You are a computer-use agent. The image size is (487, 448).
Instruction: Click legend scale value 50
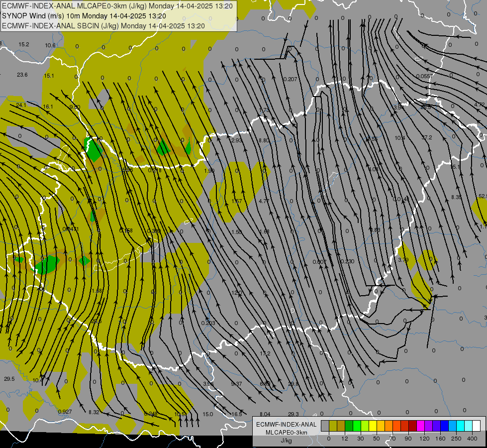376,439
